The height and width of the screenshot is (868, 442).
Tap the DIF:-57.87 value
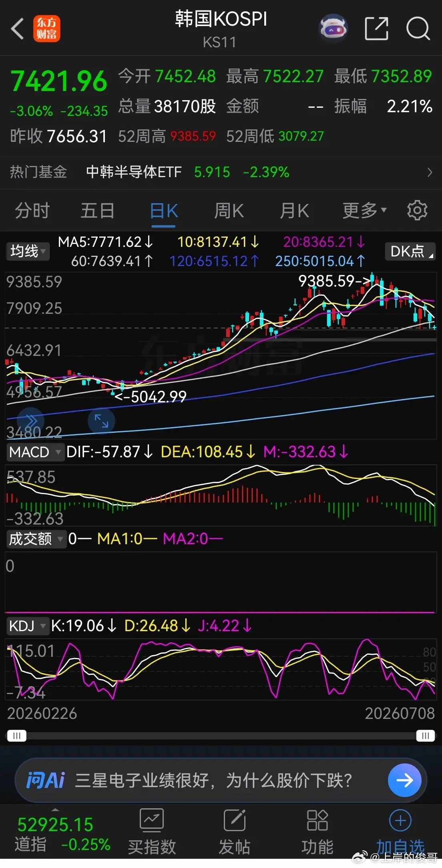[109, 452]
